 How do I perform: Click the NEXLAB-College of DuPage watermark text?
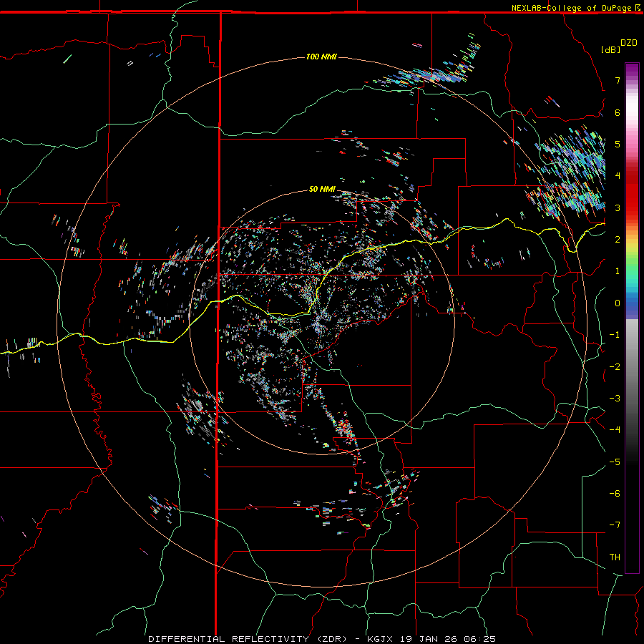pos(575,8)
